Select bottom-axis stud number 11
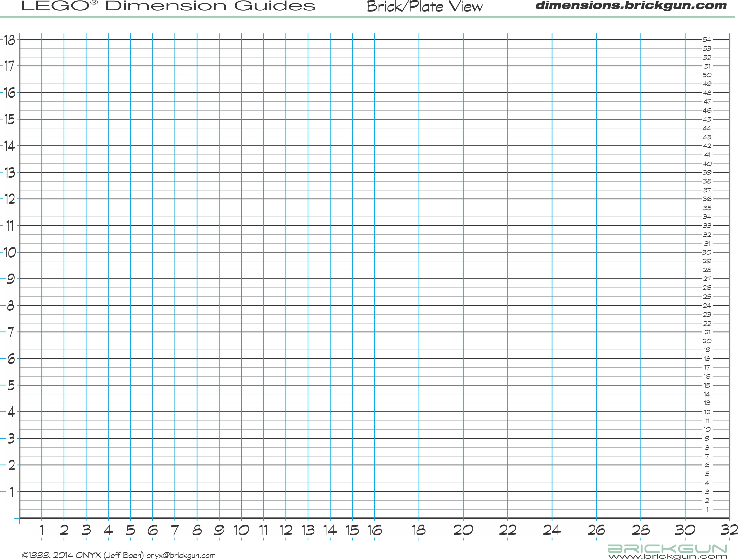The height and width of the screenshot is (560, 738). click(263, 530)
